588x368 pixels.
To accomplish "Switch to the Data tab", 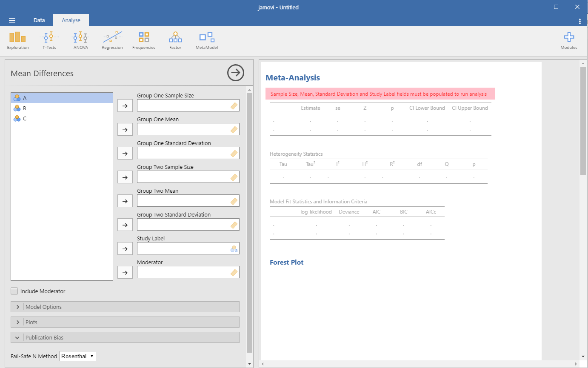I will pos(39,20).
